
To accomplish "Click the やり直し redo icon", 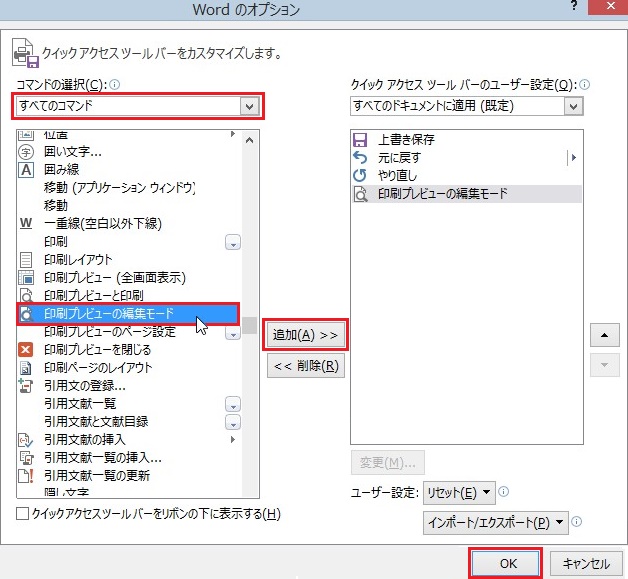I will point(361,176).
